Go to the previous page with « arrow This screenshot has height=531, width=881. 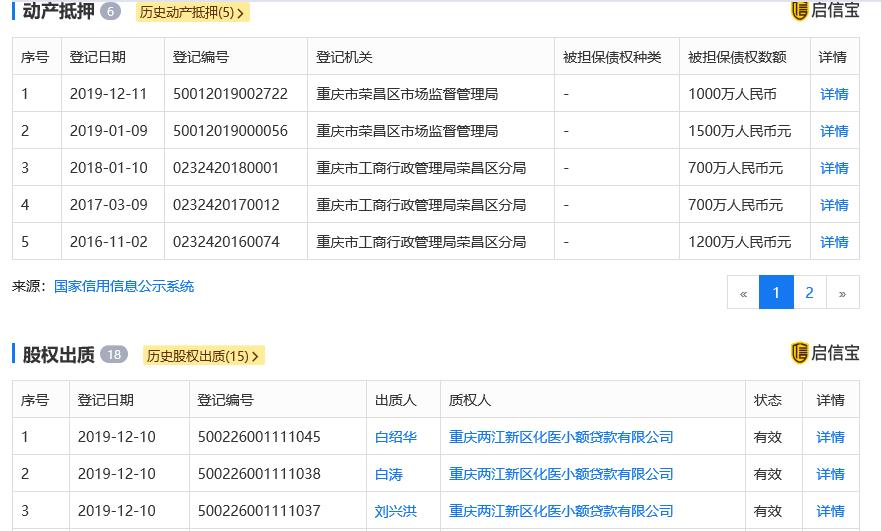point(743,293)
